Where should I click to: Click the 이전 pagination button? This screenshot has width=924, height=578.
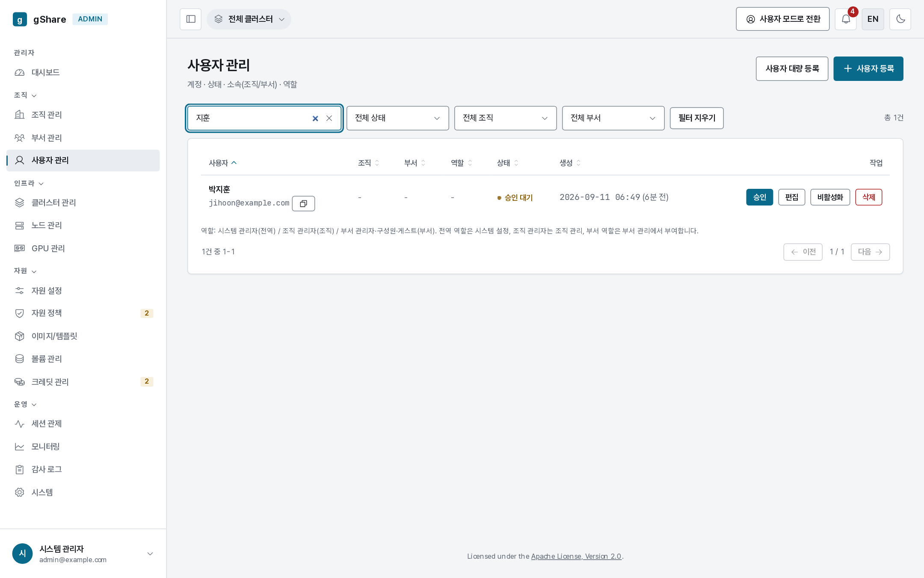pyautogui.click(x=803, y=252)
